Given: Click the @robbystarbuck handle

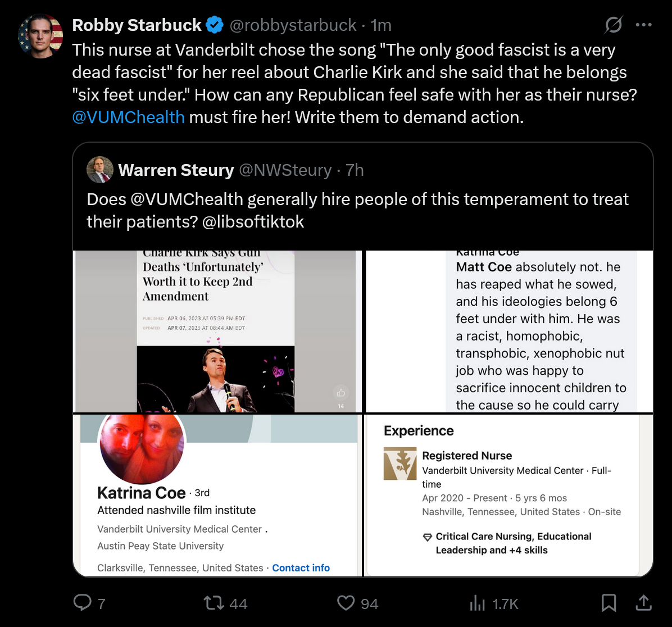Looking at the screenshot, I should 292,25.
